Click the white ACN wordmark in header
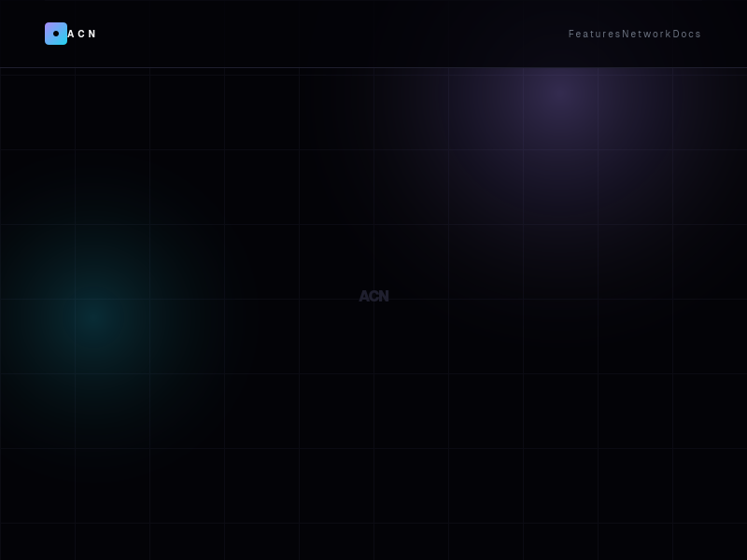Image resolution: width=747 pixels, height=560 pixels. pyautogui.click(x=81, y=34)
